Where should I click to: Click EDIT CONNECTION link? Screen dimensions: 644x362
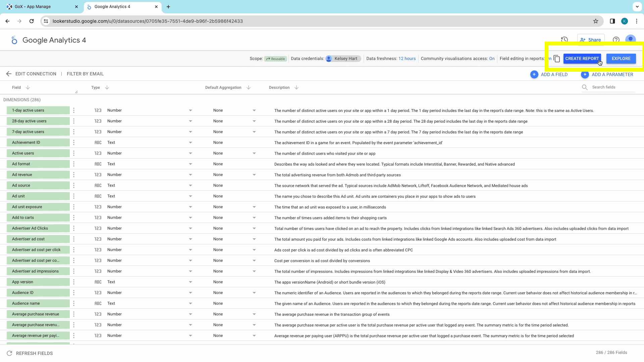coord(36,74)
